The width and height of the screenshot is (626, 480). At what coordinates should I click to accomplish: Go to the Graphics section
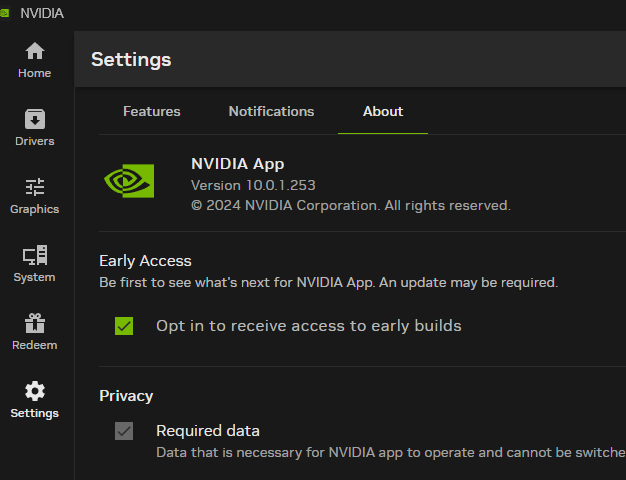click(35, 196)
